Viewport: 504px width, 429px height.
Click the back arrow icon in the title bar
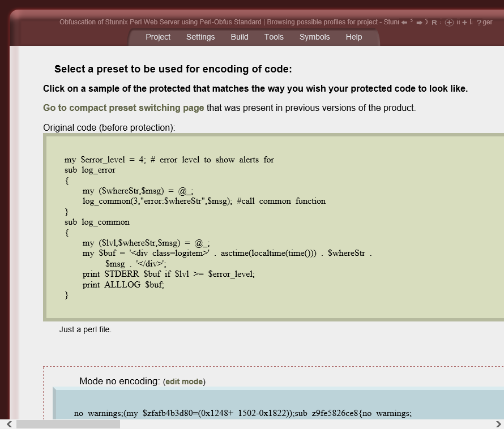404,22
